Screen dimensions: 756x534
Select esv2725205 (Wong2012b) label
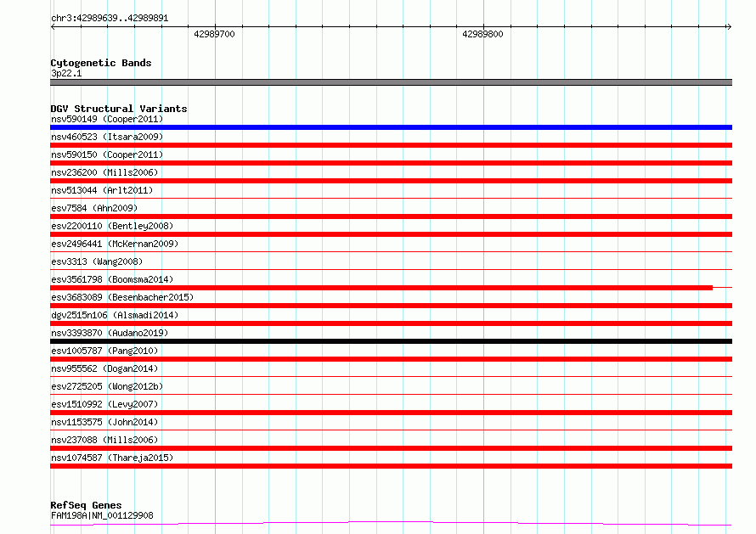[x=107, y=386]
